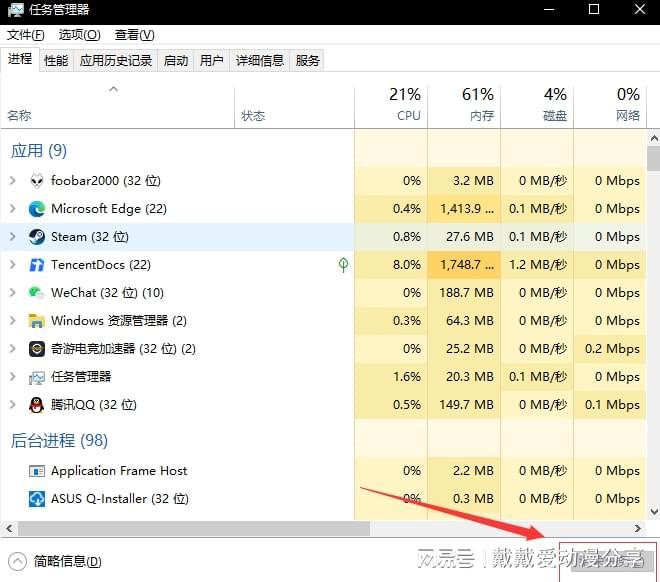Click the ASUS Q-Installer icon
This screenshot has width=660, height=582.
(x=37, y=499)
